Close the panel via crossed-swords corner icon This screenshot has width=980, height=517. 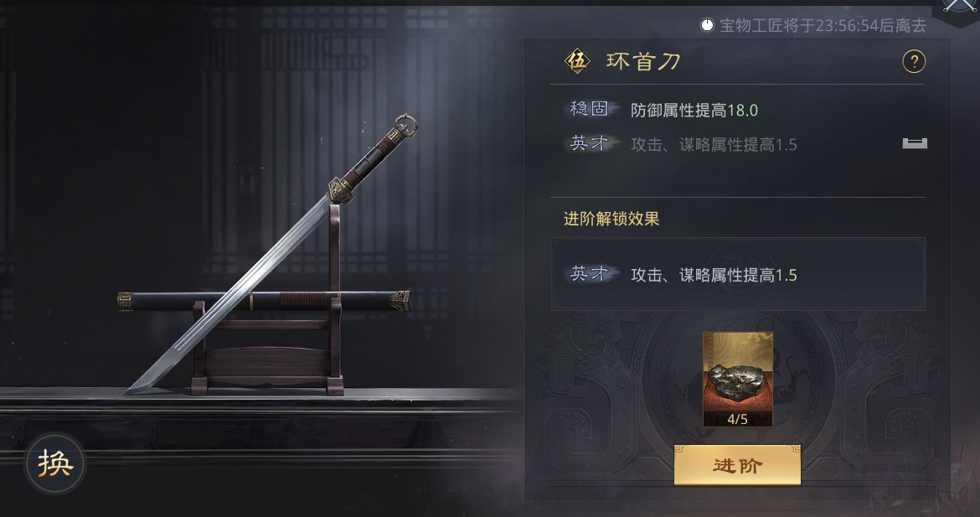[x=959, y=8]
